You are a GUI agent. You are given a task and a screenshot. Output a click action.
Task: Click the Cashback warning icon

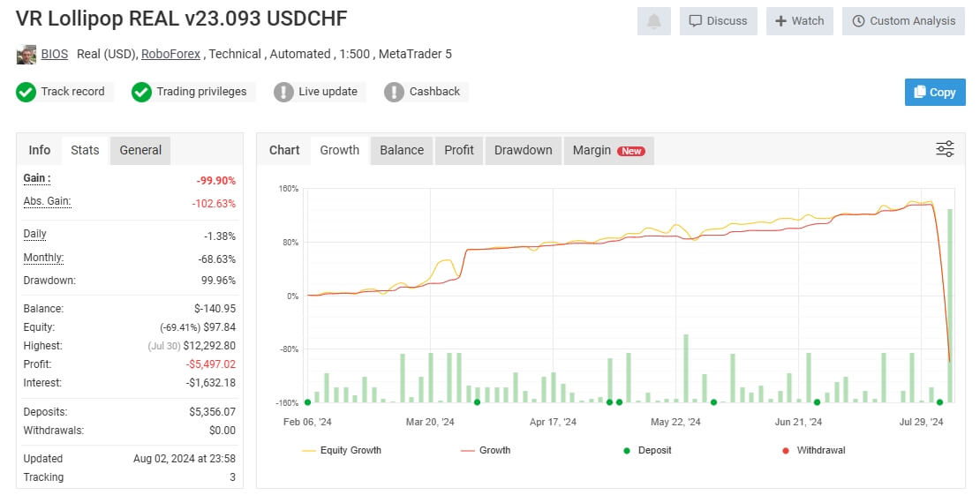point(394,92)
